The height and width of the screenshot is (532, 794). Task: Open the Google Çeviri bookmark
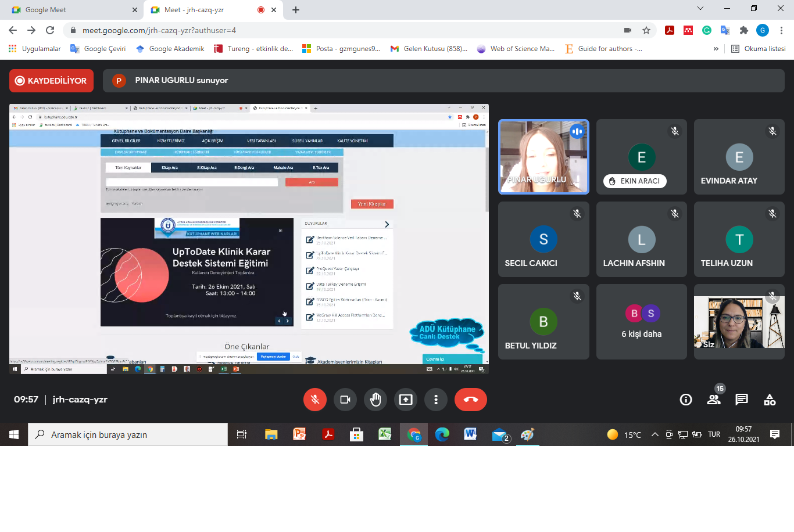point(98,49)
